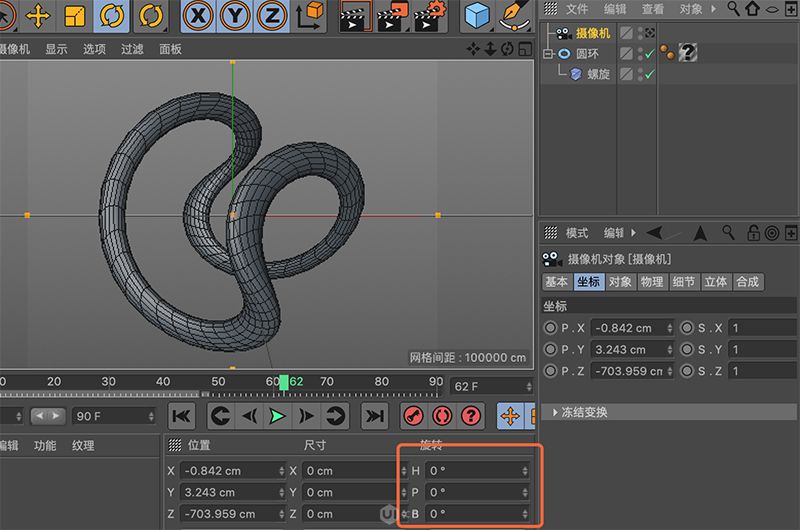Toggle the green checkmark for 圆环 object

pos(649,53)
